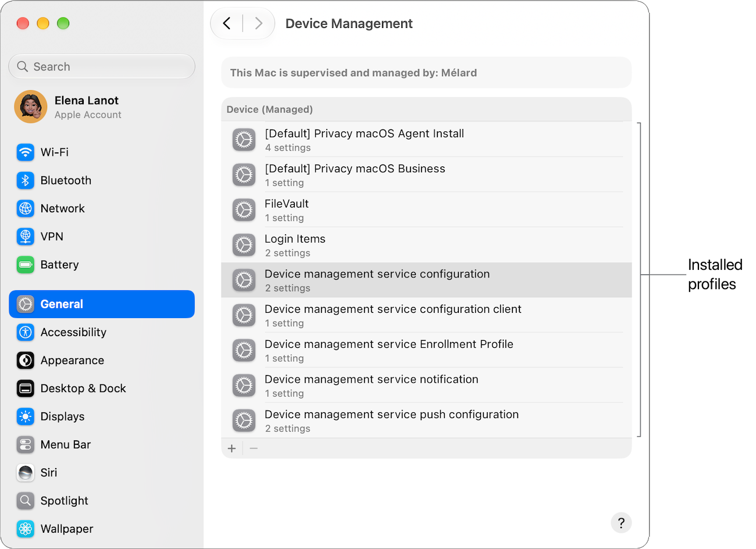756x549 pixels.
Task: Click the Siri sidebar icon
Action: [26, 473]
